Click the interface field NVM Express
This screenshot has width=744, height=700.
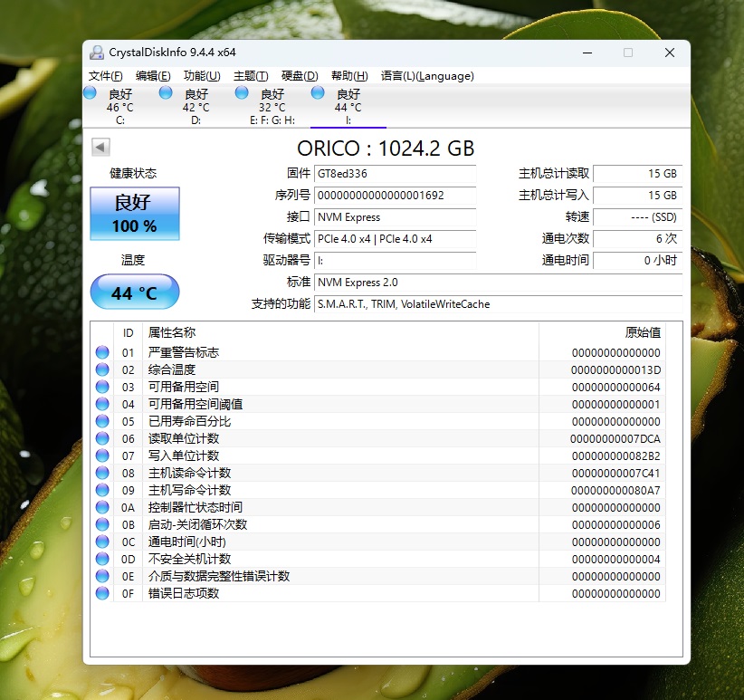[x=395, y=217]
